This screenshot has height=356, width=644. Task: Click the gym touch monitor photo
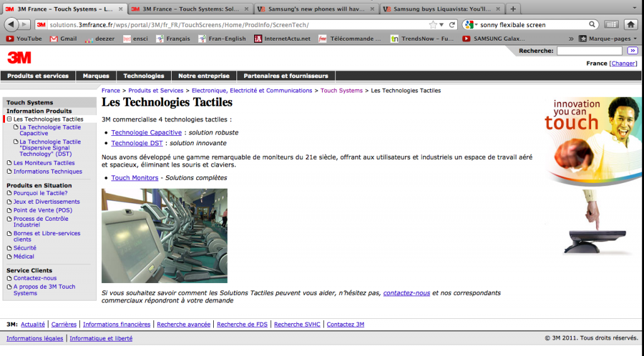pyautogui.click(x=164, y=236)
